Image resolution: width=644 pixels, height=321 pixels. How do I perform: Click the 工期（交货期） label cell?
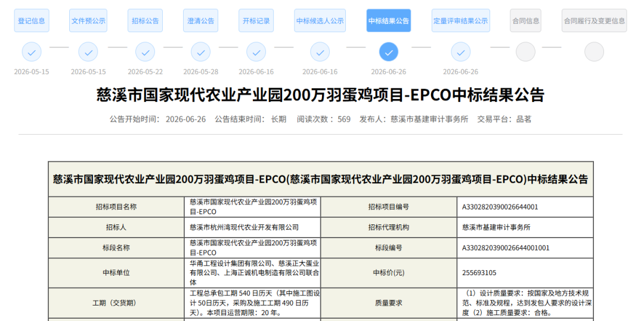click(116, 303)
